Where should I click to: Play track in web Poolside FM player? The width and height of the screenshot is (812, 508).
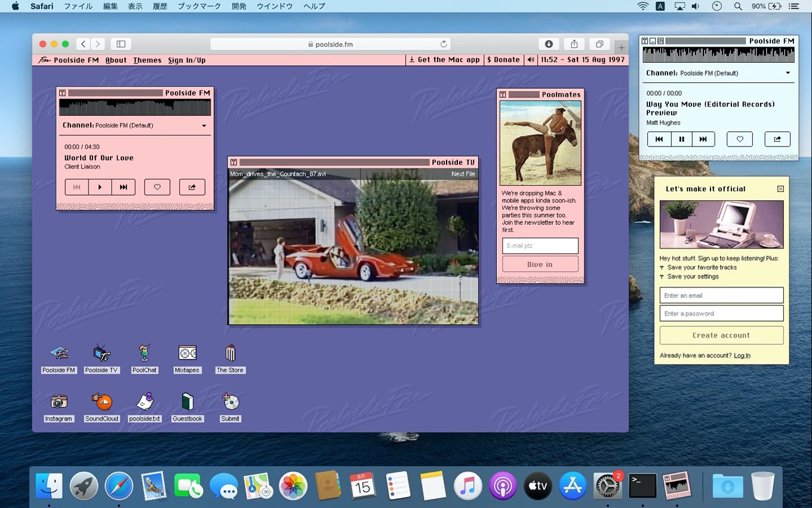[100, 187]
